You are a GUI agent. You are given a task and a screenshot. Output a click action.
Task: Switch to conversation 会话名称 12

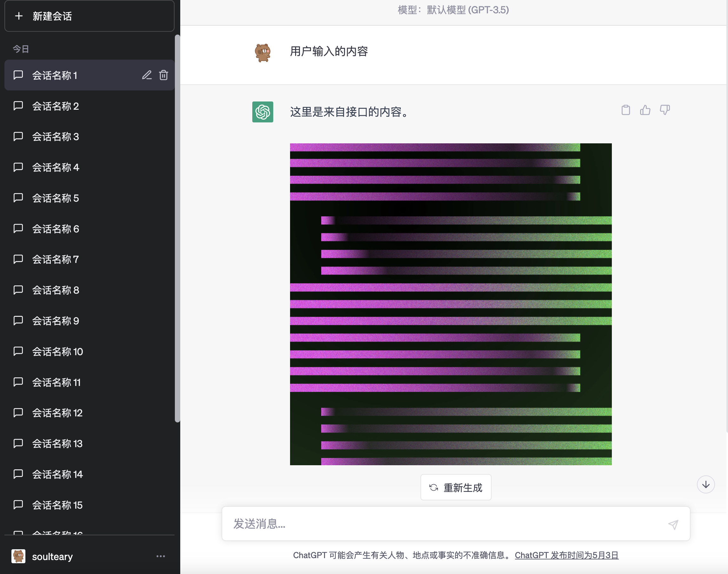(x=57, y=413)
